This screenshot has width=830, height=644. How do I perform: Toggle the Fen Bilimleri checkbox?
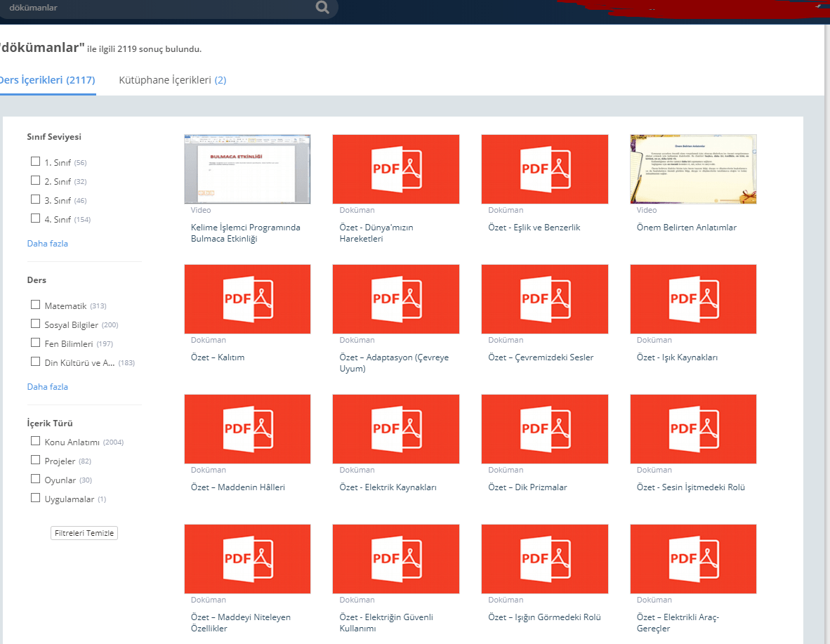36,343
